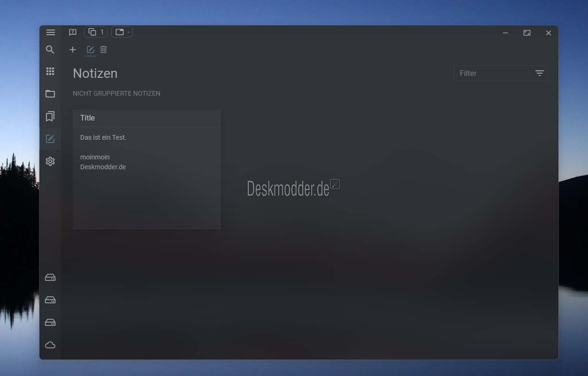Minimize the file manager window
The width and height of the screenshot is (588, 376).
click(505, 33)
